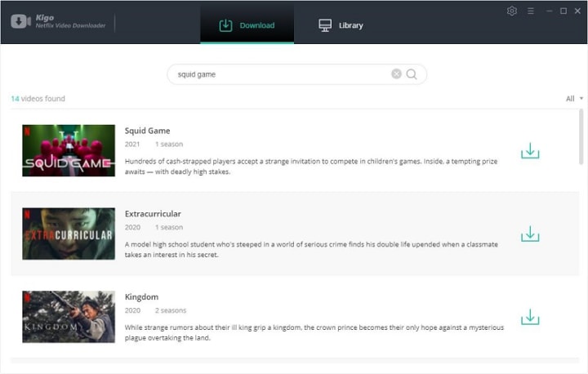Open the settings gear icon
This screenshot has width=588, height=374.
pyautogui.click(x=512, y=11)
